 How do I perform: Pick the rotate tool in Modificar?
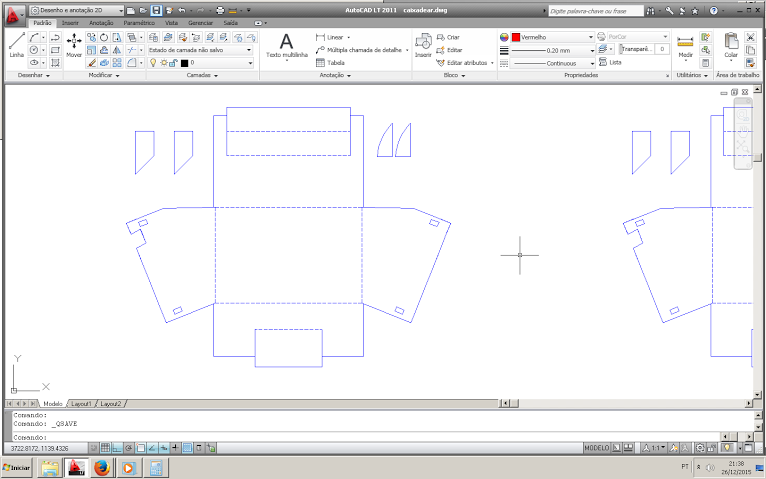pos(104,37)
